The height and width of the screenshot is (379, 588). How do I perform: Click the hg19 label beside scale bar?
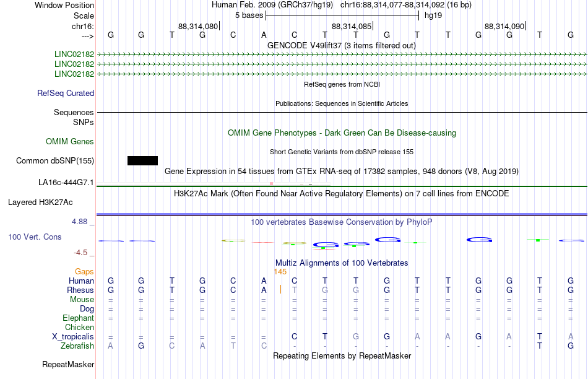click(433, 15)
